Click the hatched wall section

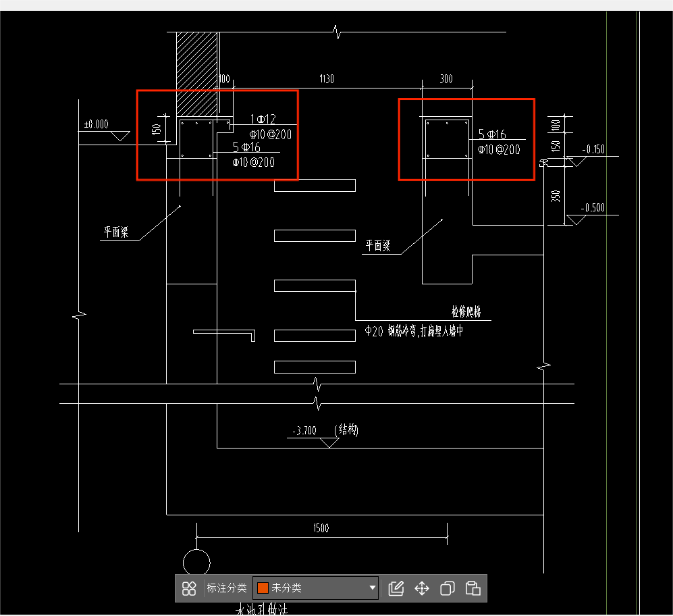click(196, 74)
